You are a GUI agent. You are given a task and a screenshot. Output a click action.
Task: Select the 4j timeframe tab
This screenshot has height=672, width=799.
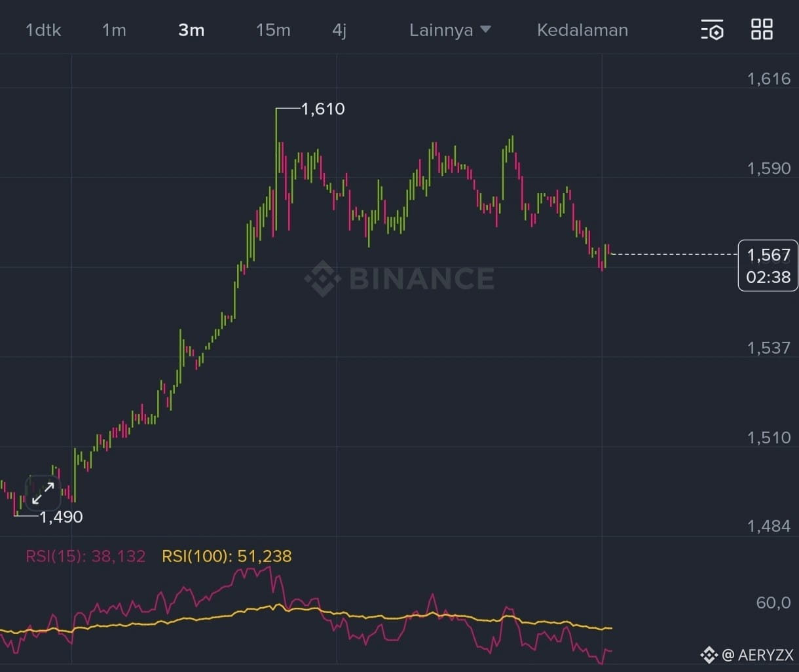coord(339,30)
